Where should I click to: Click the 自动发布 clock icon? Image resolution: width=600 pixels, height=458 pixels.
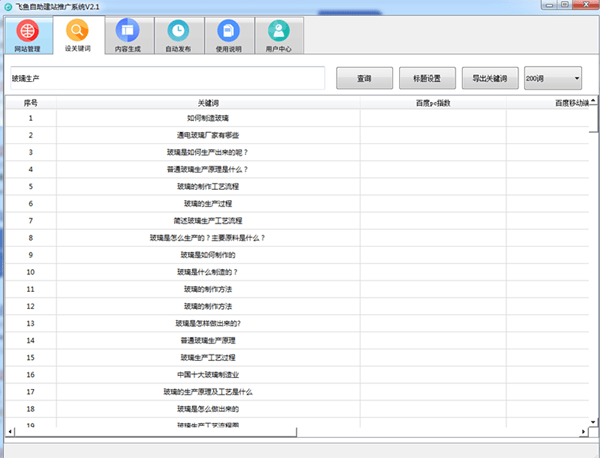coord(177,31)
